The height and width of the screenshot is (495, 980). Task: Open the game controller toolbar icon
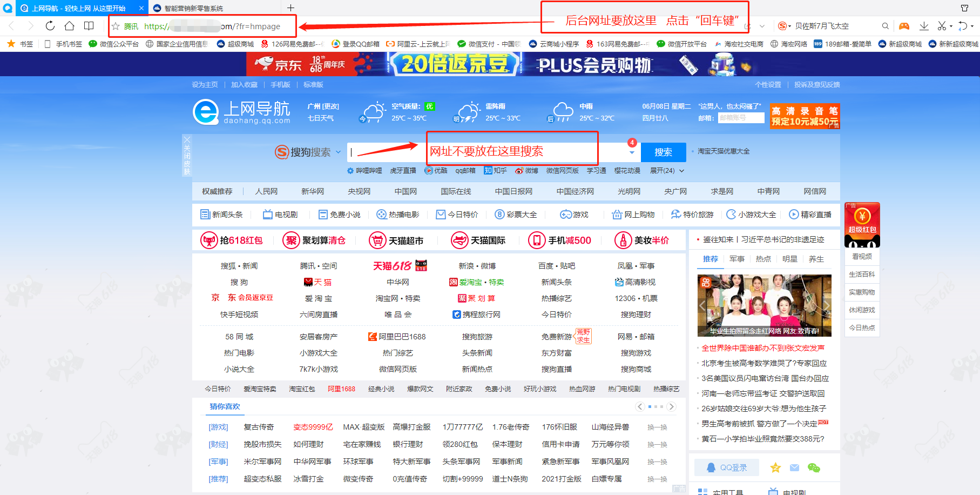tap(904, 26)
